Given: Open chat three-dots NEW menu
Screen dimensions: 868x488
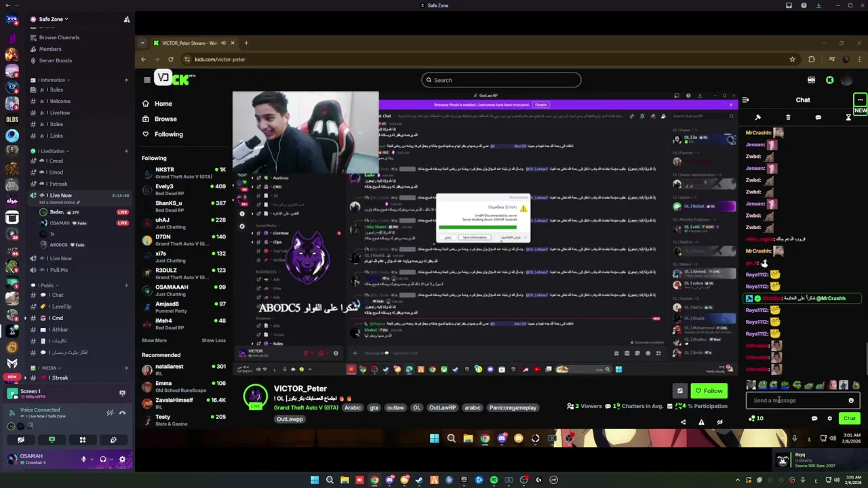Looking at the screenshot, I should point(860,100).
